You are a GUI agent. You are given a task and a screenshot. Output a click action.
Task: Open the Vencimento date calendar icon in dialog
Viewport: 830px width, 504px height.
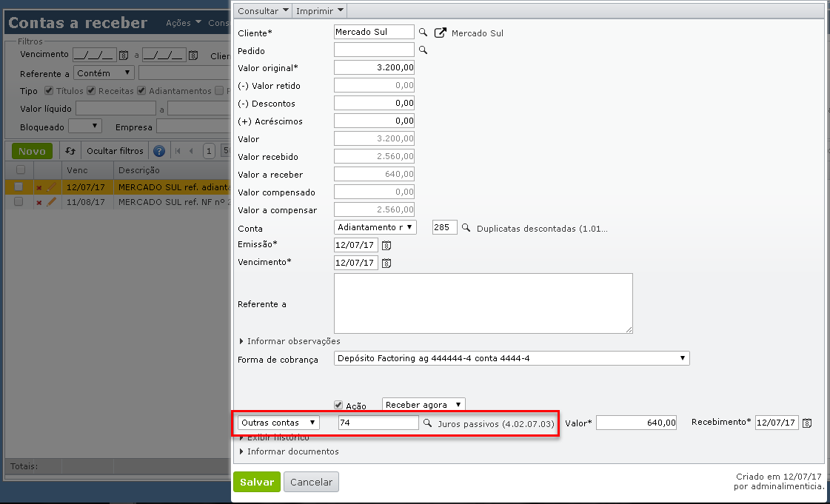pos(386,263)
